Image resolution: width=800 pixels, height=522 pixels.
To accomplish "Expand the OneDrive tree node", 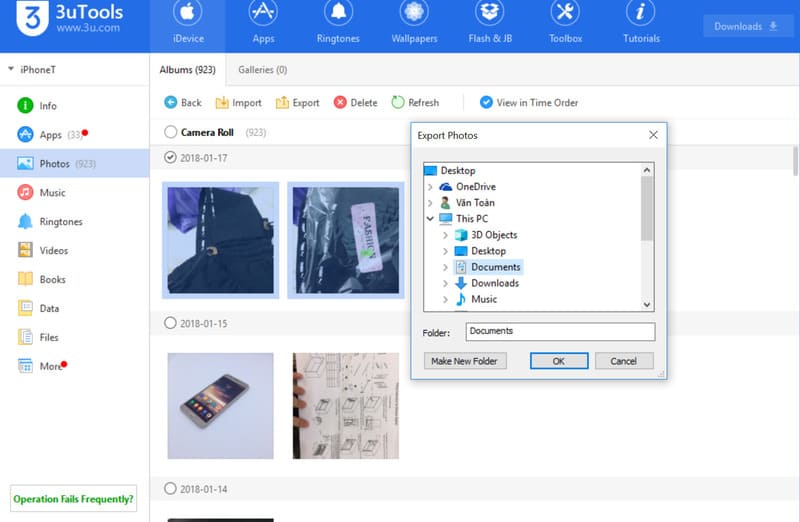I will point(430,187).
